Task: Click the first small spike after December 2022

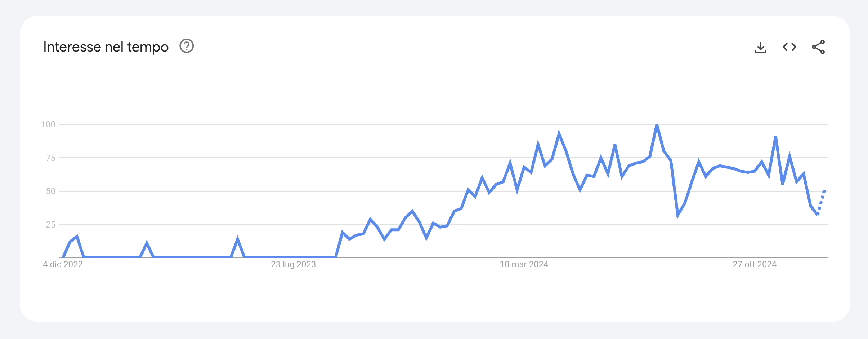Action: coord(77,237)
